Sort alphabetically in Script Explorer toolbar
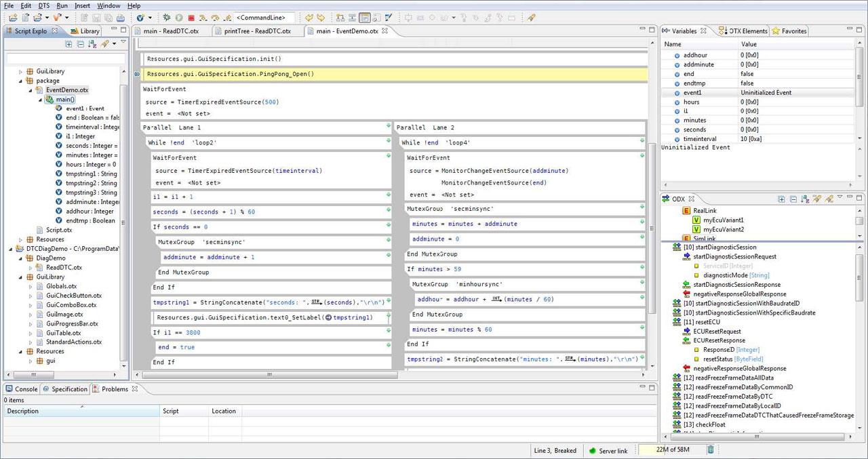This screenshot has width=868, height=459. (x=92, y=43)
